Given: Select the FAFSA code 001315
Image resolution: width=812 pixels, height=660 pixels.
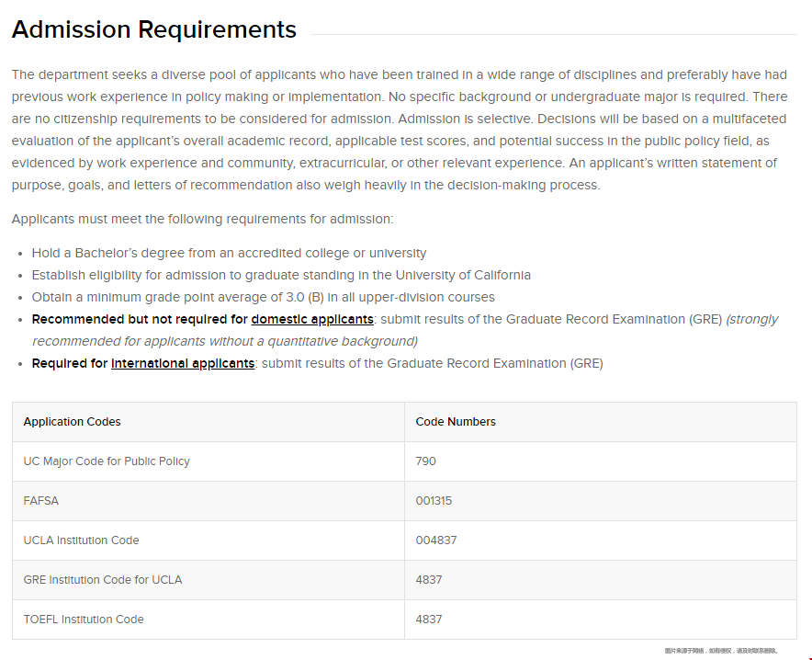Looking at the screenshot, I should click(434, 500).
